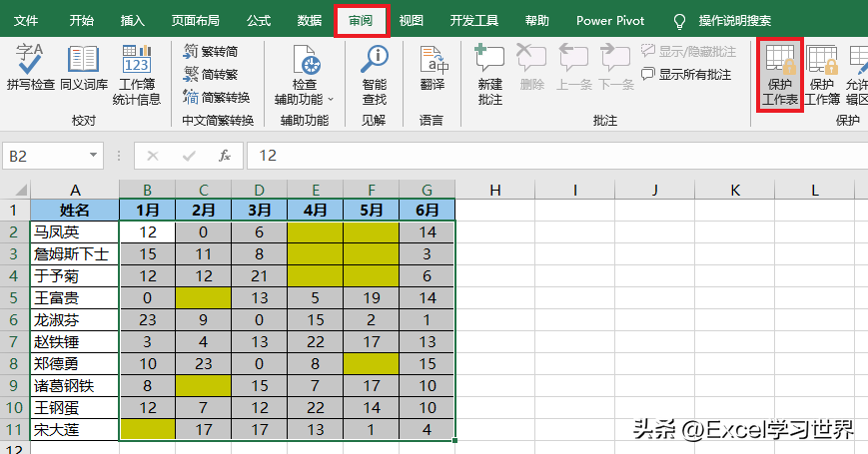Toggle 显示所有批注
This screenshot has width=868, height=454.
pyautogui.click(x=686, y=74)
